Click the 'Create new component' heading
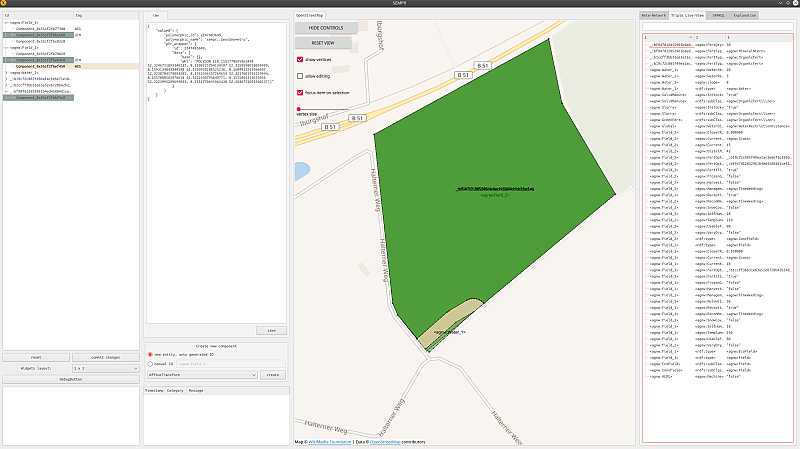This screenshot has width=800, height=449. (x=216, y=346)
